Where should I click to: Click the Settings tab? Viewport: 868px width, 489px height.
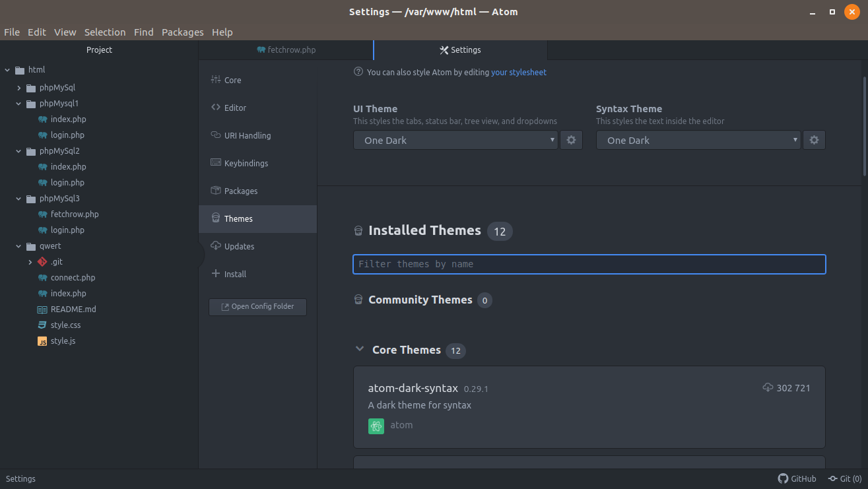460,50
